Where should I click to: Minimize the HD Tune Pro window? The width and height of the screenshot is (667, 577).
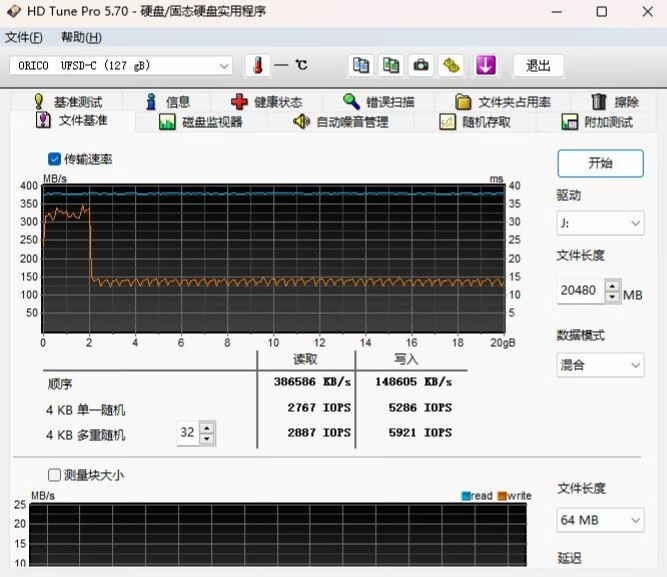(557, 11)
